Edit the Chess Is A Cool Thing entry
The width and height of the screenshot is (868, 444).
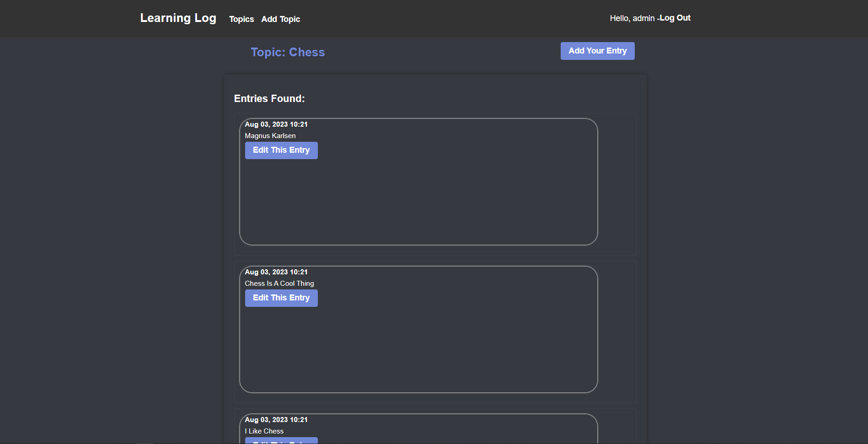tap(281, 298)
